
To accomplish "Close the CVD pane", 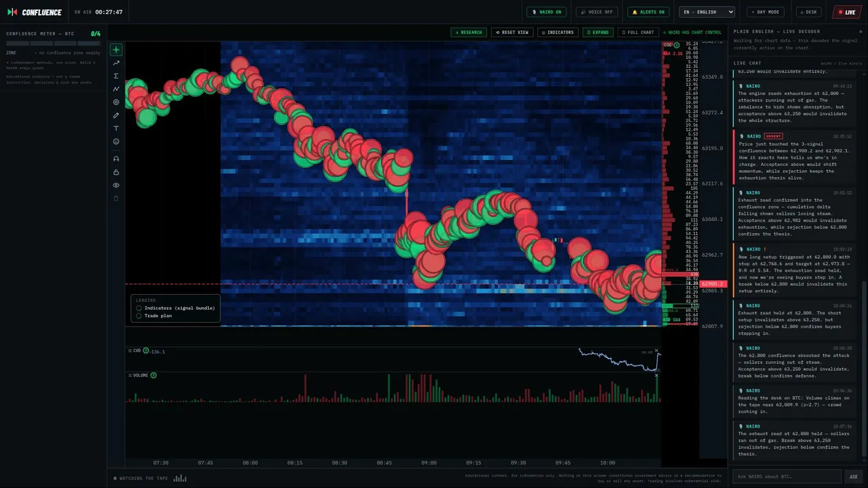I will click(x=656, y=351).
